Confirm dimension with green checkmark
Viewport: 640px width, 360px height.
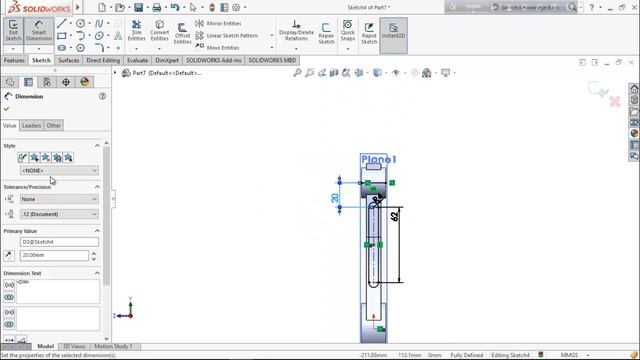(6, 109)
